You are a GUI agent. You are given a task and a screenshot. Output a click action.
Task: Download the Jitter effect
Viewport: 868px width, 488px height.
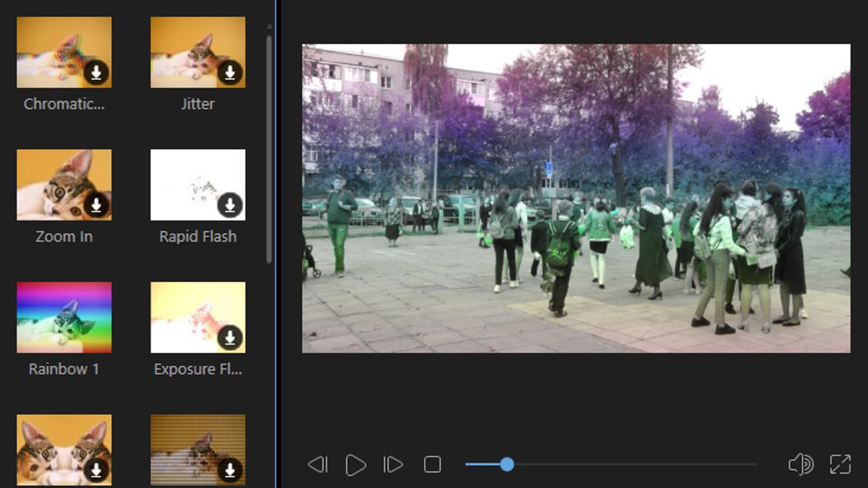click(230, 72)
